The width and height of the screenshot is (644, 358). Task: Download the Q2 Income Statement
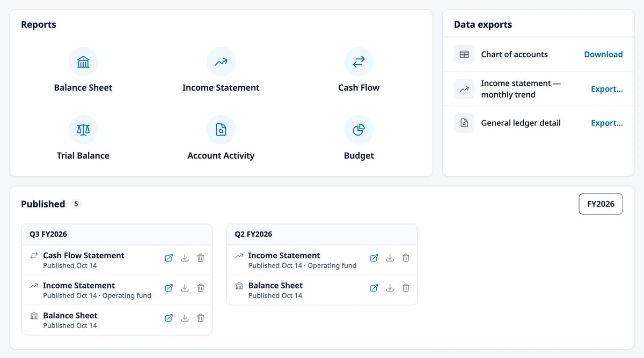(x=390, y=258)
